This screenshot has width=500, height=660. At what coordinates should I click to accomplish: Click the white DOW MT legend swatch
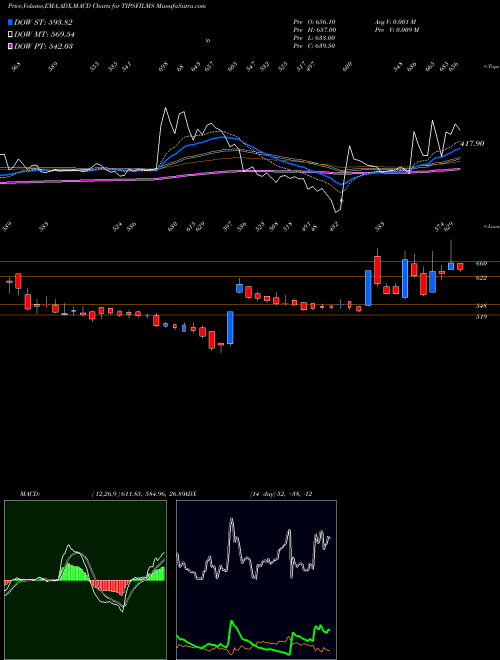pyautogui.click(x=10, y=34)
